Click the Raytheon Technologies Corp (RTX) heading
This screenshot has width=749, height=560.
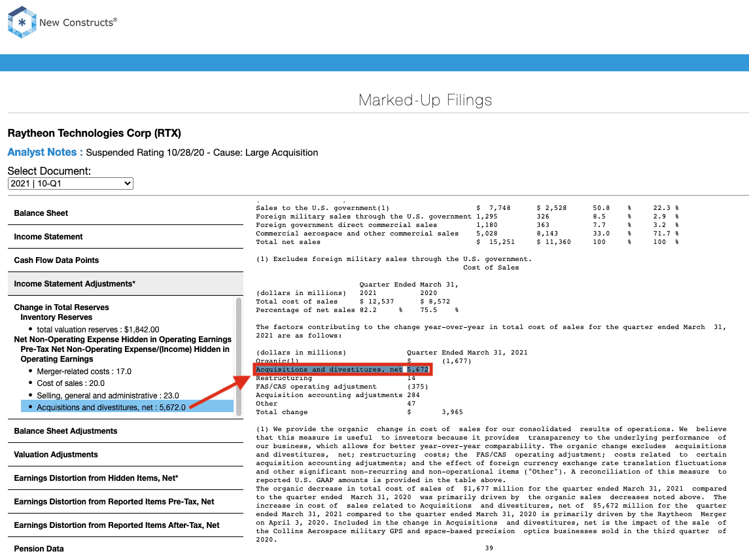(94, 133)
